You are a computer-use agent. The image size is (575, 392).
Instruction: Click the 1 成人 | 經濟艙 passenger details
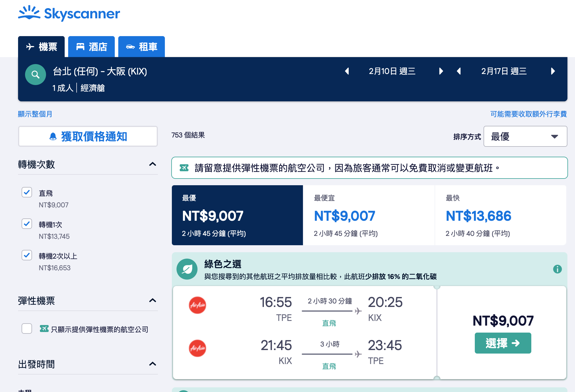[79, 88]
